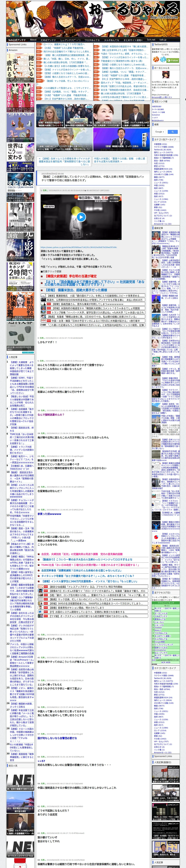The width and height of the screenshot is (186, 868).
Task: Open link 自民党幹事長「消費税減税？」
Action: pos(81,570)
